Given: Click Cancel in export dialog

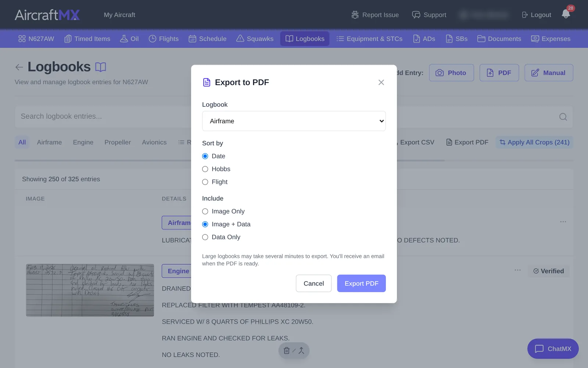Looking at the screenshot, I should pos(314,283).
